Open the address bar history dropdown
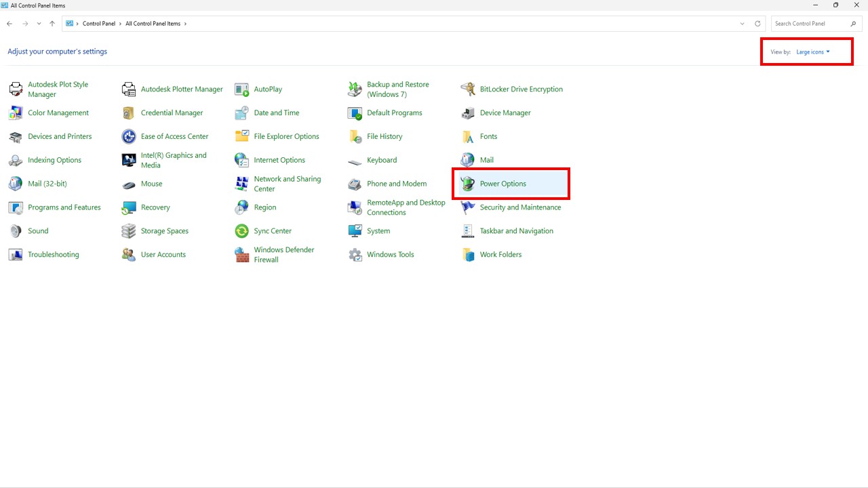 coord(743,24)
